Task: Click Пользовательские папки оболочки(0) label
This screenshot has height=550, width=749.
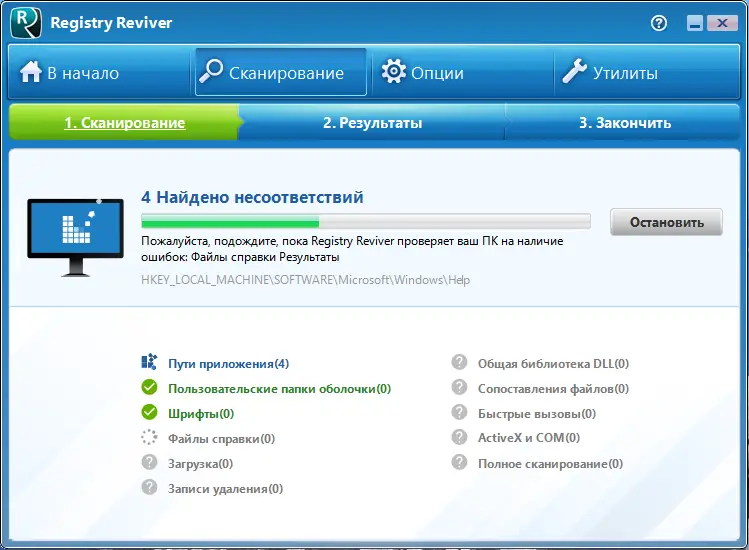Action: 279,389
